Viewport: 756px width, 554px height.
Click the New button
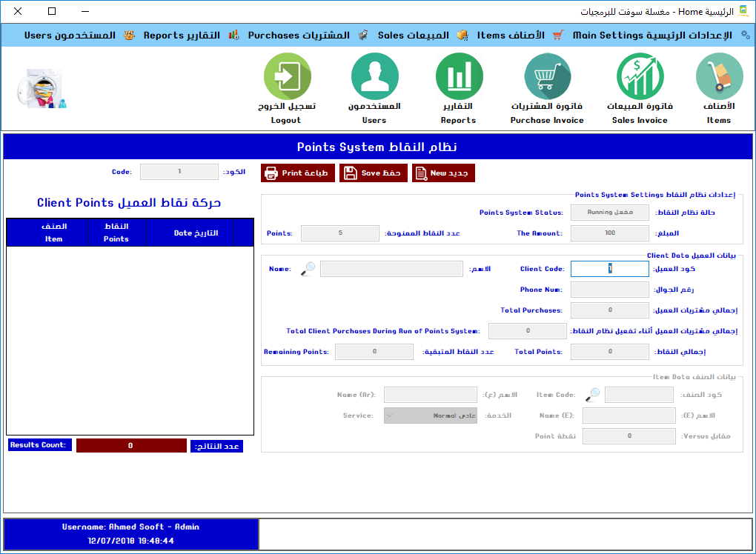tap(443, 173)
